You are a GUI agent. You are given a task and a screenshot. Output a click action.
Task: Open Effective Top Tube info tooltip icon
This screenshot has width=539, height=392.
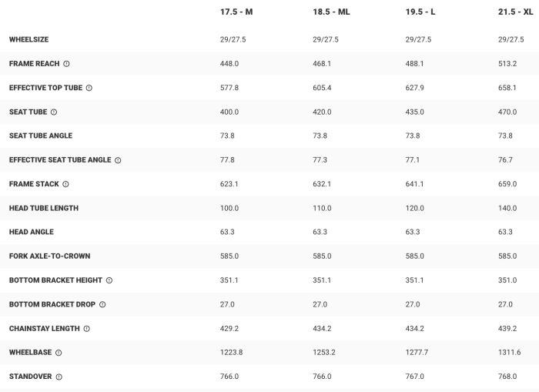click(89, 88)
